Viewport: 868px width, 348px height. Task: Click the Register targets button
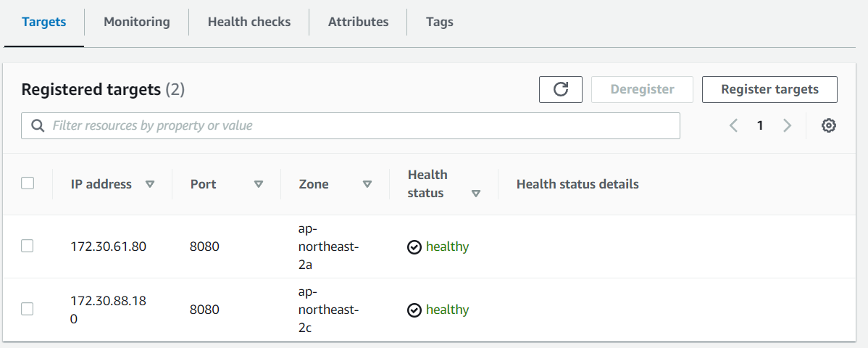[769, 89]
